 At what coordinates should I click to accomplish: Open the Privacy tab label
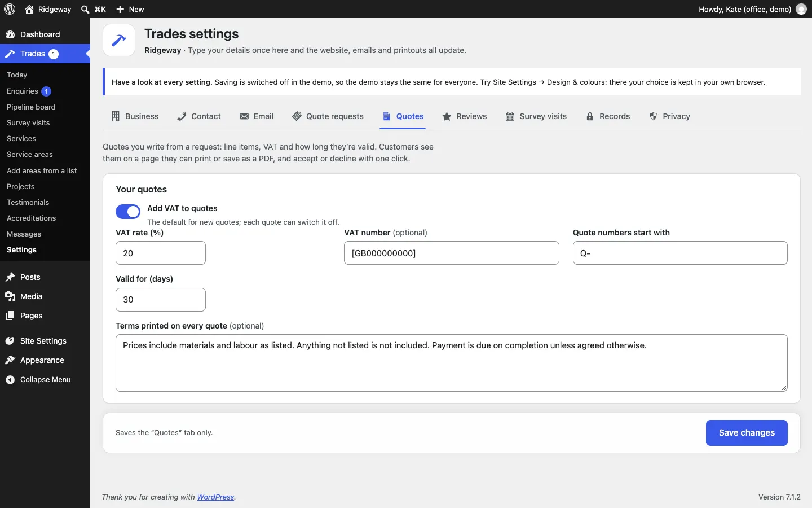(x=677, y=116)
